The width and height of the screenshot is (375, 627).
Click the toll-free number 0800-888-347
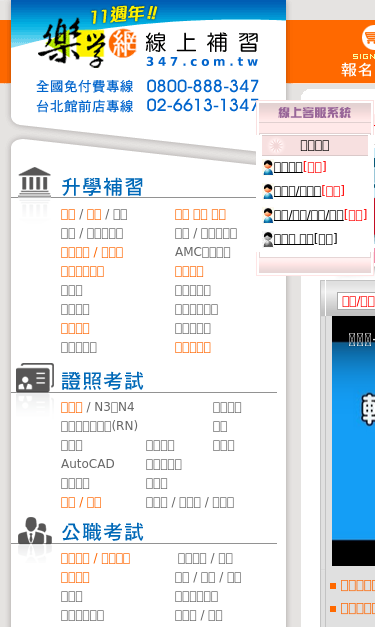[203, 86]
